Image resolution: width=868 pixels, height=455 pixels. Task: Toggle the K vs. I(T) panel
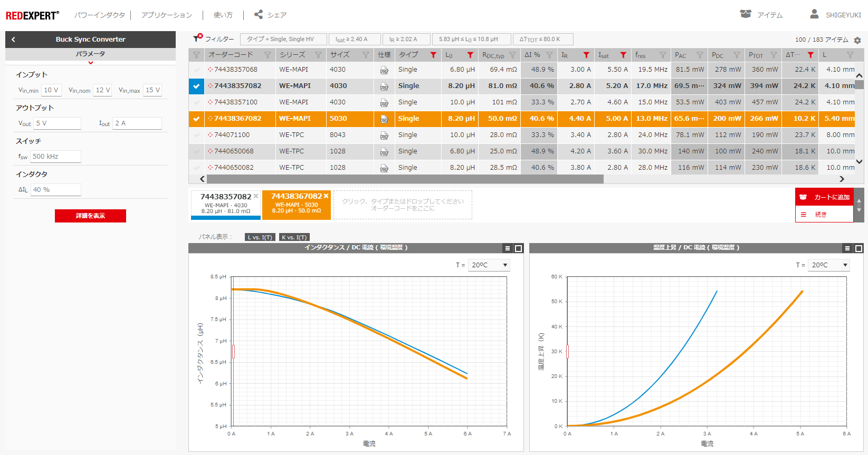click(294, 237)
